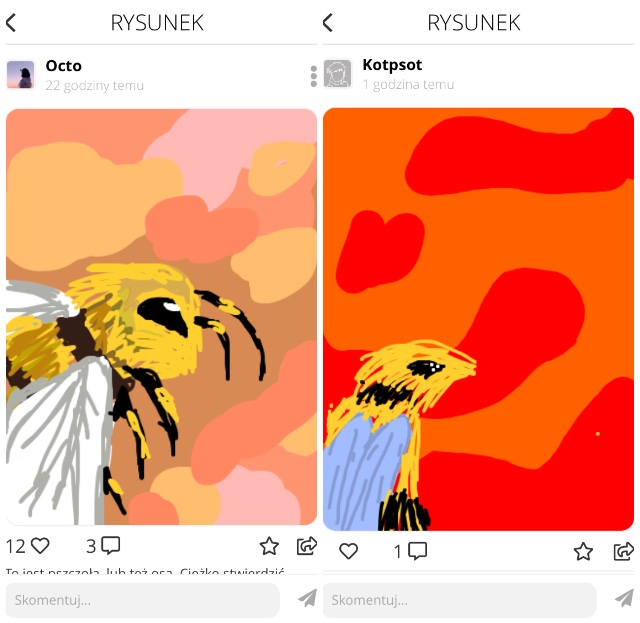
Task: Favorite Octo's drawing with star icon
Action: click(269, 546)
